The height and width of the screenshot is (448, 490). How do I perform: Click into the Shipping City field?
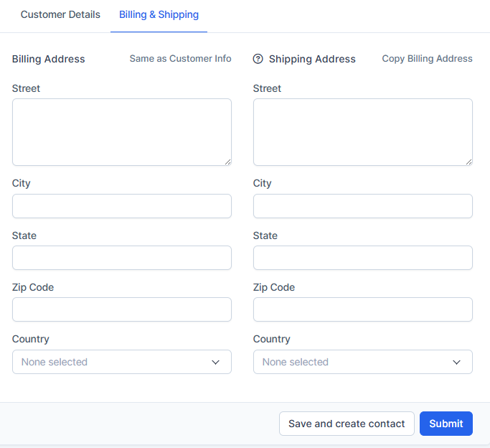pos(362,206)
